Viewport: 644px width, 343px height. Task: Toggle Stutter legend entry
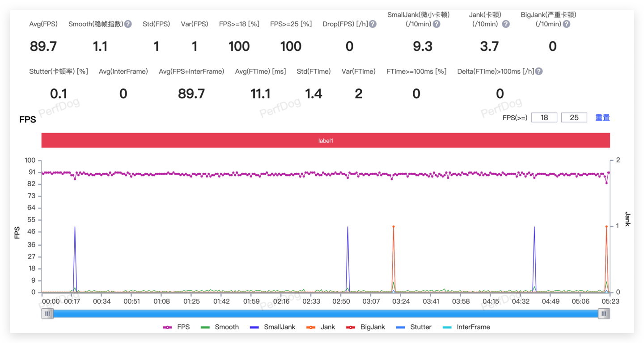click(x=414, y=327)
